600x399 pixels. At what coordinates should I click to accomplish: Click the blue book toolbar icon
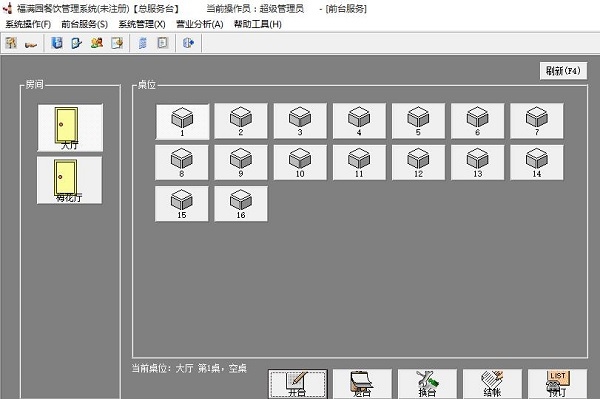[x=57, y=43]
